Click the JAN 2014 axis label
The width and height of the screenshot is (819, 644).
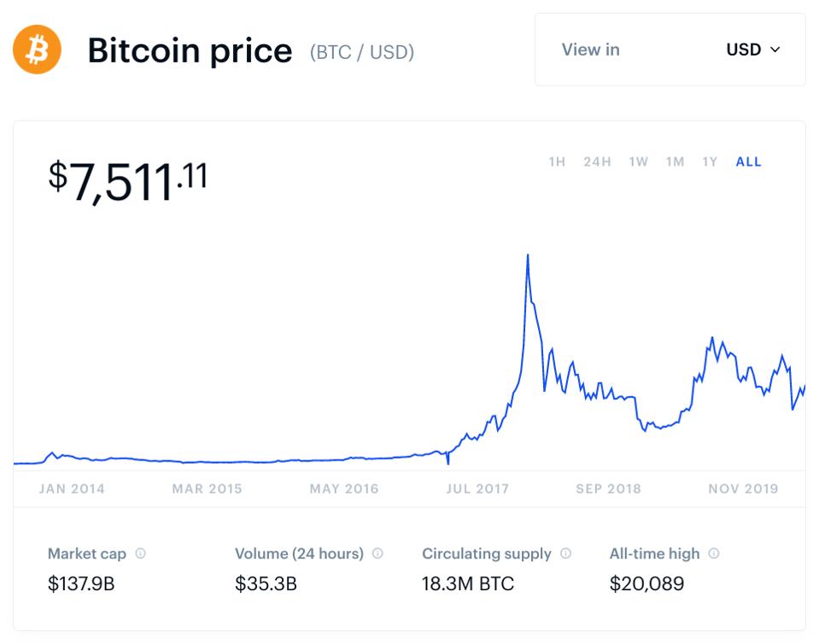72,489
